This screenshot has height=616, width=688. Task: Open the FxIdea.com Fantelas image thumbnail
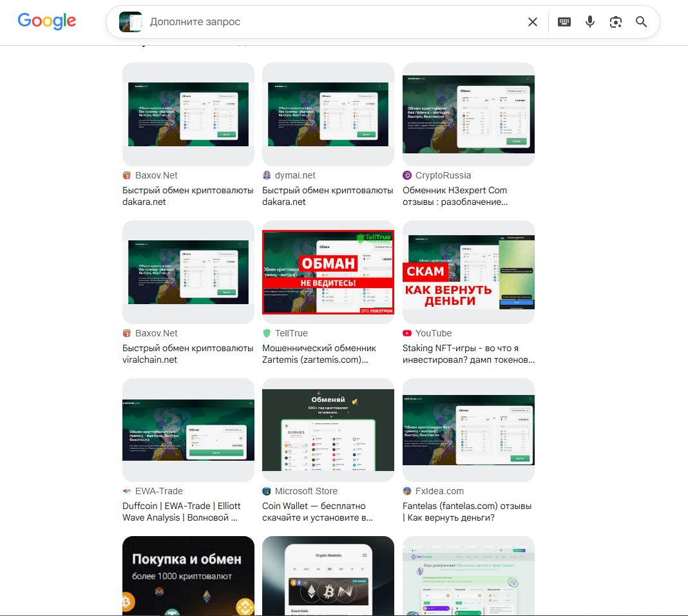click(x=468, y=430)
